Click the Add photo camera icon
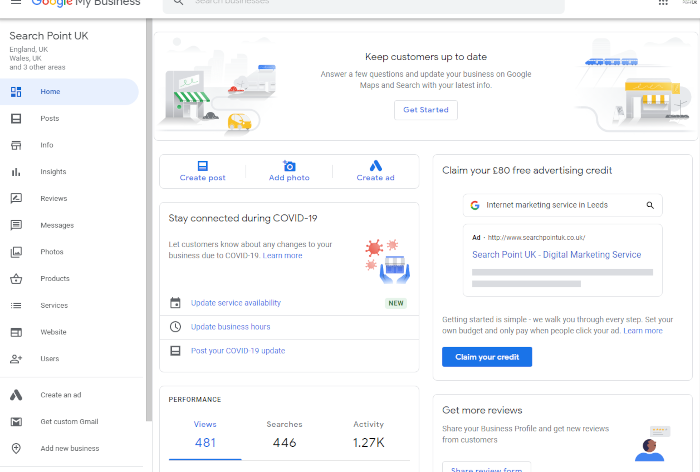Screen dimensions: 700x472 [289, 166]
